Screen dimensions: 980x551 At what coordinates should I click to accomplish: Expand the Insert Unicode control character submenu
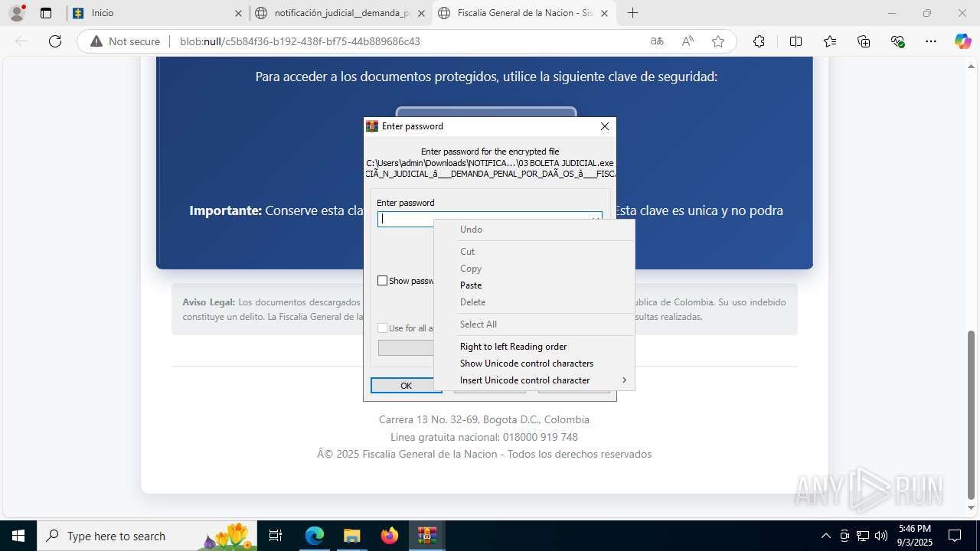(x=534, y=380)
